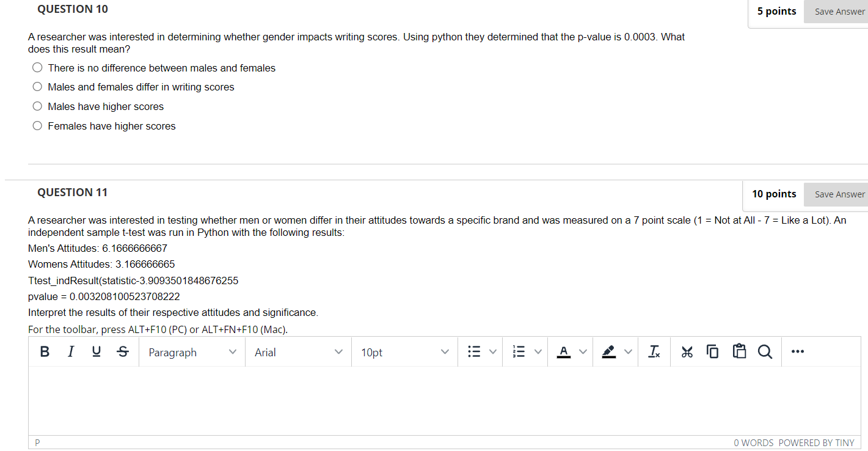
Task: Click the Copy icon
Action: 712,351
